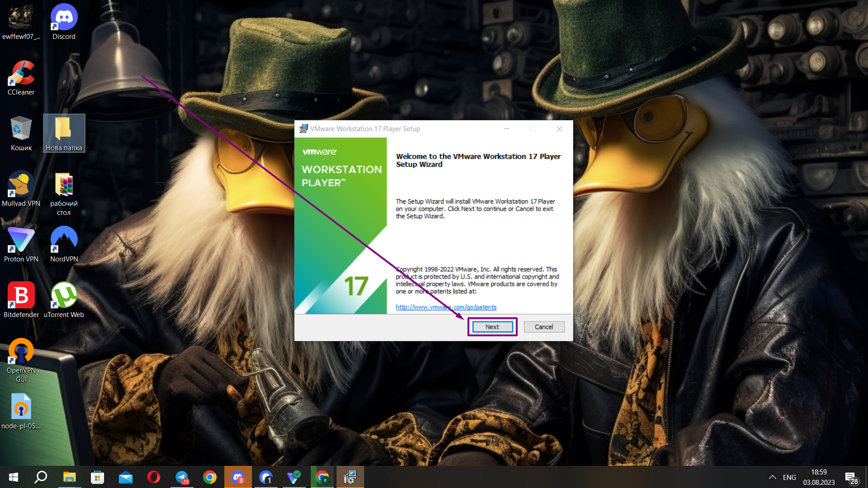Viewport: 868px width, 488px height.
Task: Select the Mullvad VPN desktop shortcut
Action: click(x=21, y=189)
